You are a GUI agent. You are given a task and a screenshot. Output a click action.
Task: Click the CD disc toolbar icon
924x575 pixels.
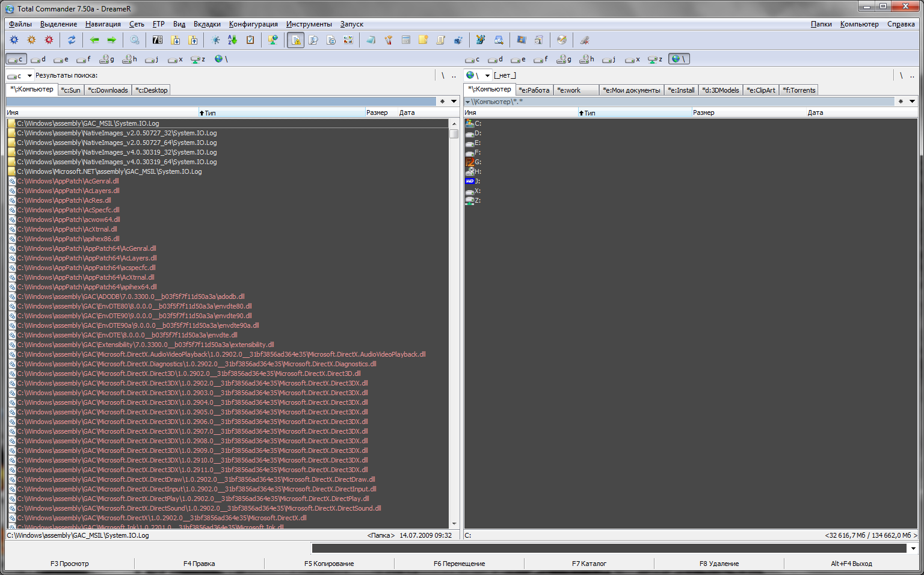click(x=562, y=40)
